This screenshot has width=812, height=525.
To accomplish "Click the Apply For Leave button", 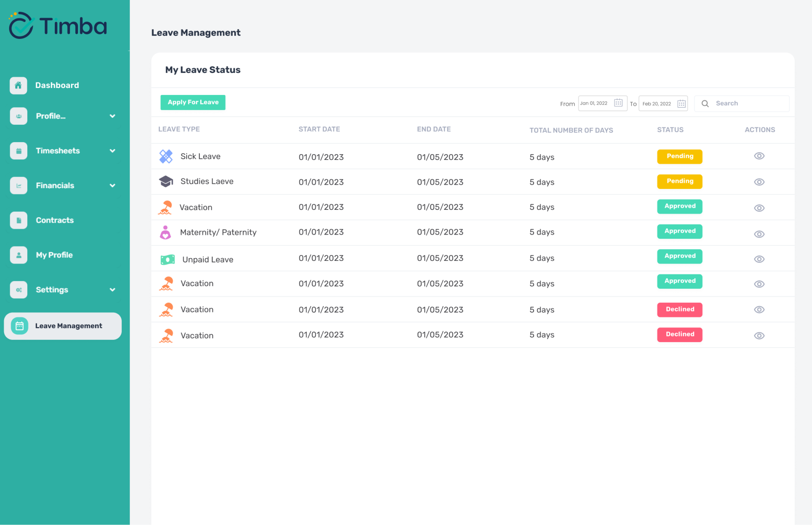I will coord(193,102).
